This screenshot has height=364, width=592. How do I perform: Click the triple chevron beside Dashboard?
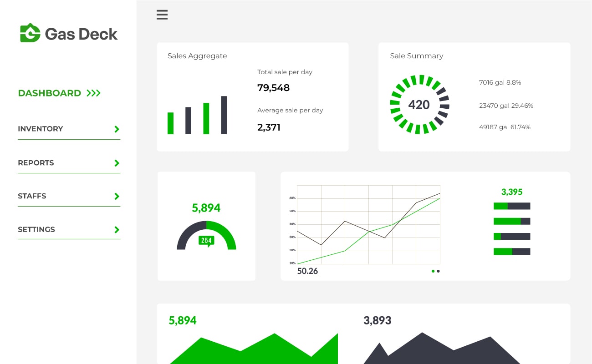point(93,93)
